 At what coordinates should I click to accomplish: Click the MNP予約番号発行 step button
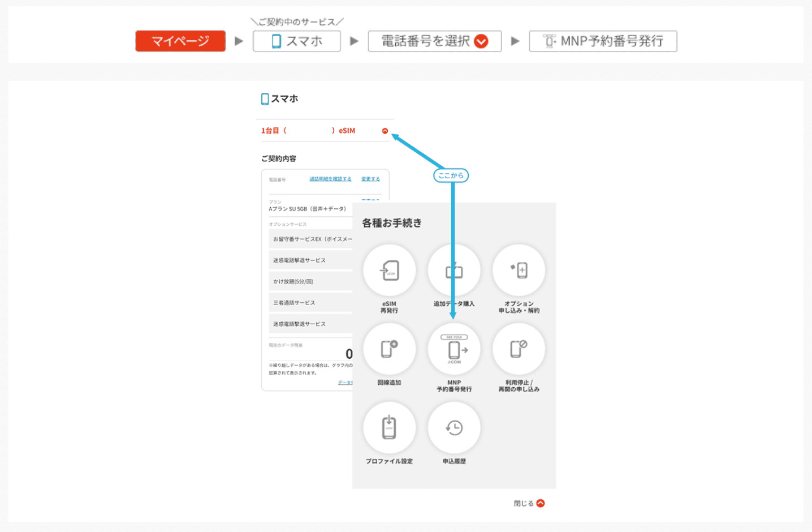click(x=603, y=41)
